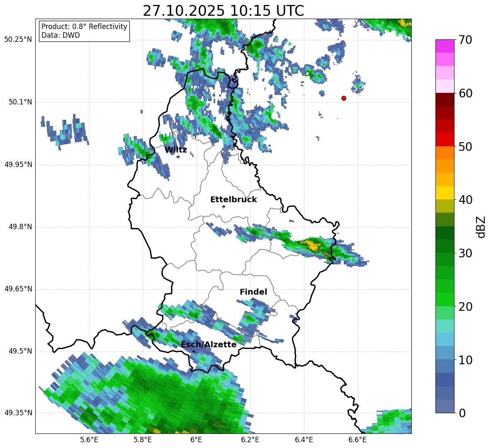This screenshot has height=448, width=491.
Task: Click the magenta swatch at colorbar top
Action: coord(445,46)
